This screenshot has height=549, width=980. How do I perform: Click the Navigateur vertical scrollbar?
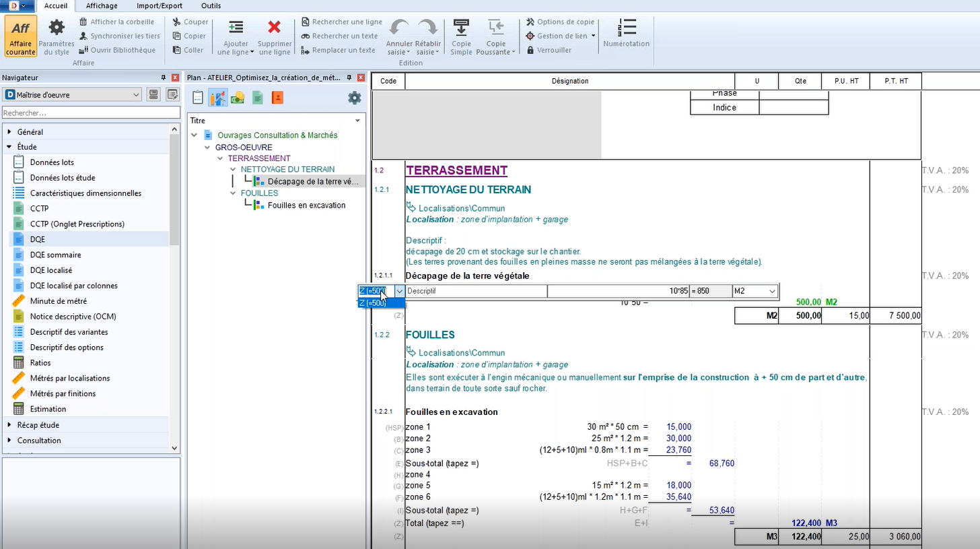(175, 288)
